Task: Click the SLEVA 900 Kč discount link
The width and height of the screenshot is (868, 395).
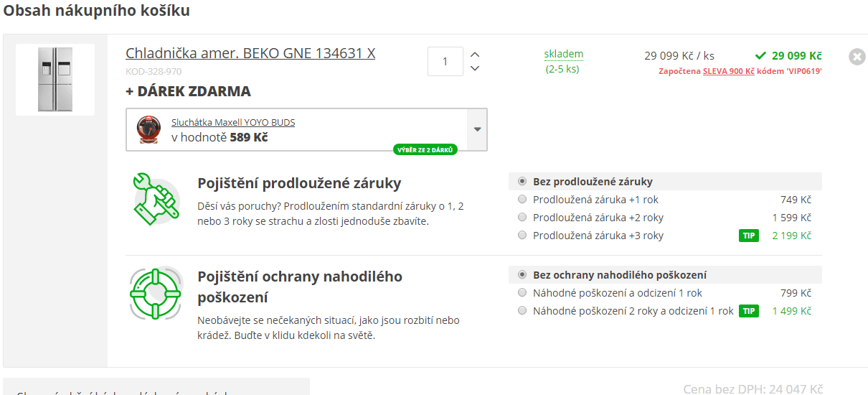Action: point(728,71)
